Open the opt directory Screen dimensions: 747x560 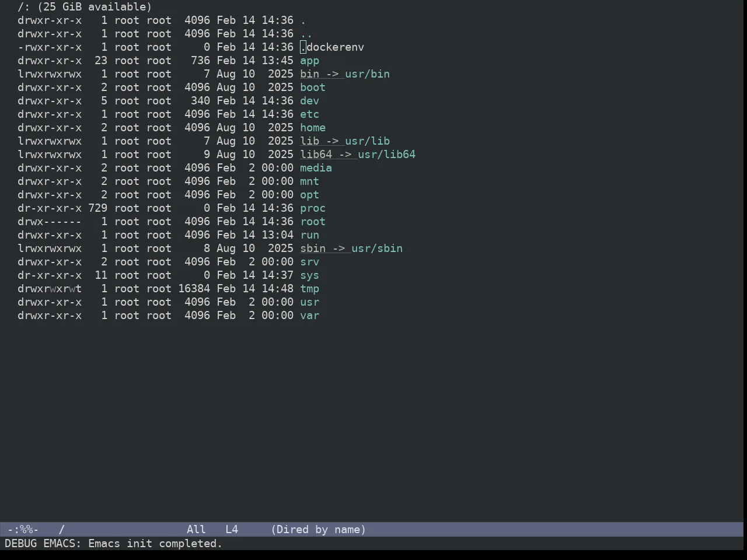[x=309, y=195]
